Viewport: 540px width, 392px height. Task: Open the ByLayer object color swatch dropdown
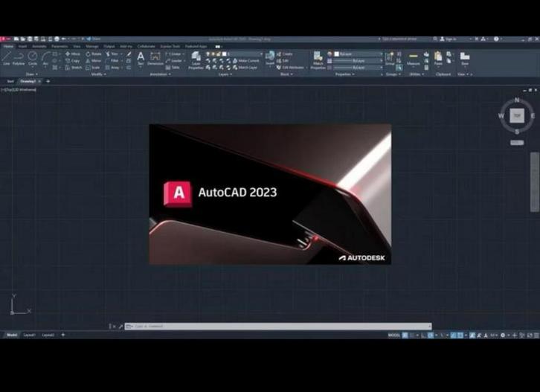pyautogui.click(x=358, y=54)
